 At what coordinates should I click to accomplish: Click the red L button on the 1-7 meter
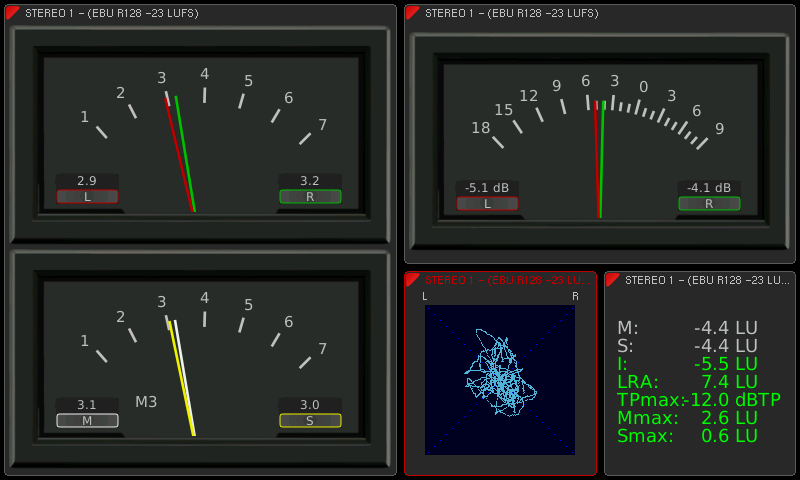coord(87,197)
